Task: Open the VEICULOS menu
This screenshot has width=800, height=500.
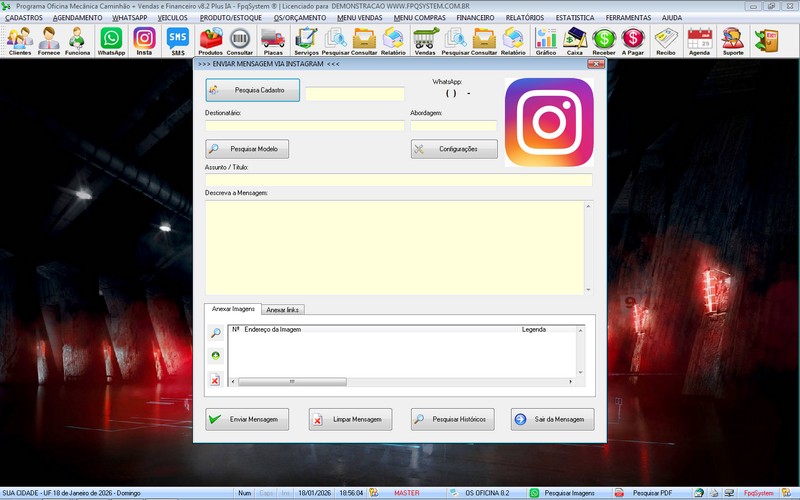Action: pyautogui.click(x=172, y=17)
